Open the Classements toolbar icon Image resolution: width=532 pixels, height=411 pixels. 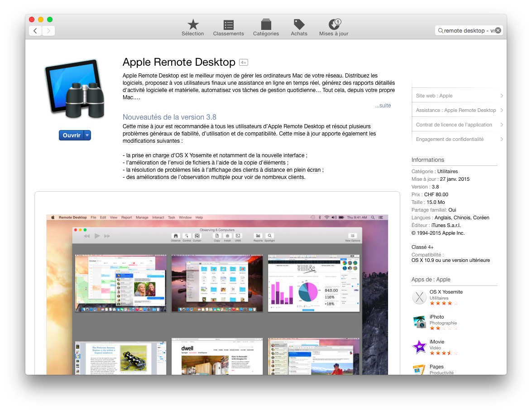coord(229,24)
